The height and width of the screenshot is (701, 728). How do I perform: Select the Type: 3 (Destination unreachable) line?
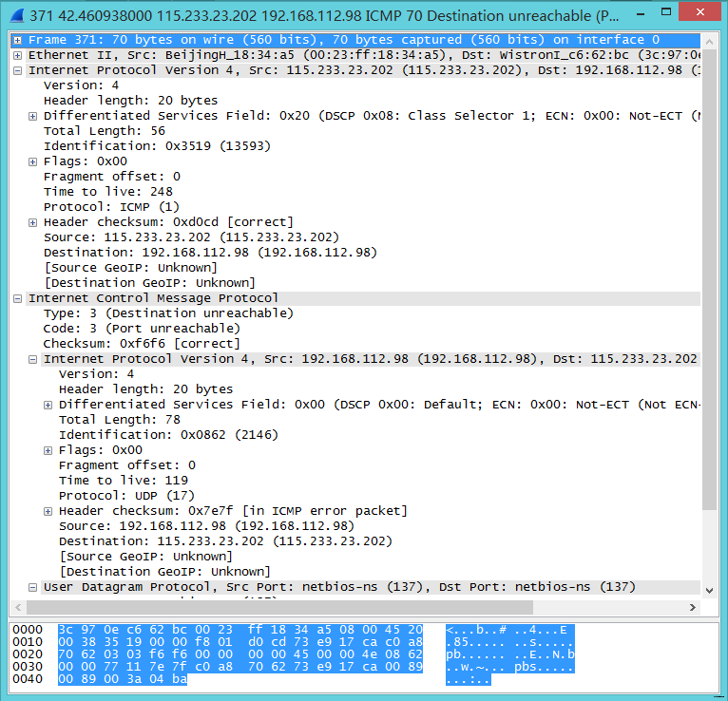[x=168, y=313]
